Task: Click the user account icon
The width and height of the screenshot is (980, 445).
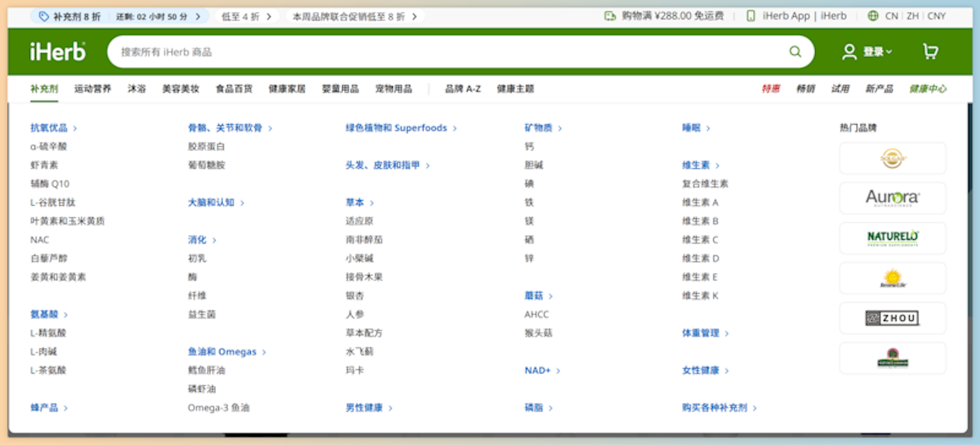Action: point(849,51)
